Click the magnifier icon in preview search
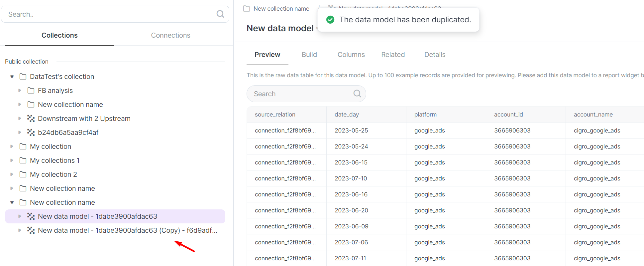This screenshot has width=644, height=266. (357, 94)
